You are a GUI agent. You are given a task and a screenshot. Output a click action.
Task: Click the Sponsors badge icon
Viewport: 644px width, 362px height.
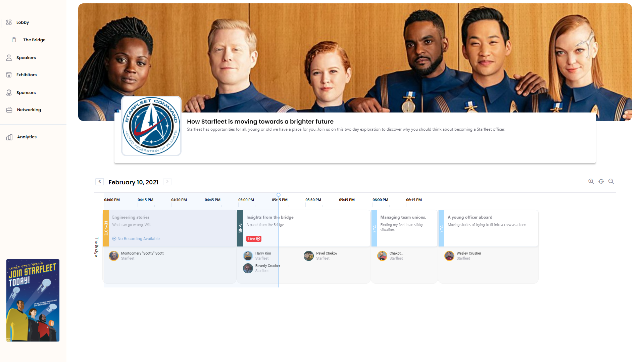[x=9, y=93]
